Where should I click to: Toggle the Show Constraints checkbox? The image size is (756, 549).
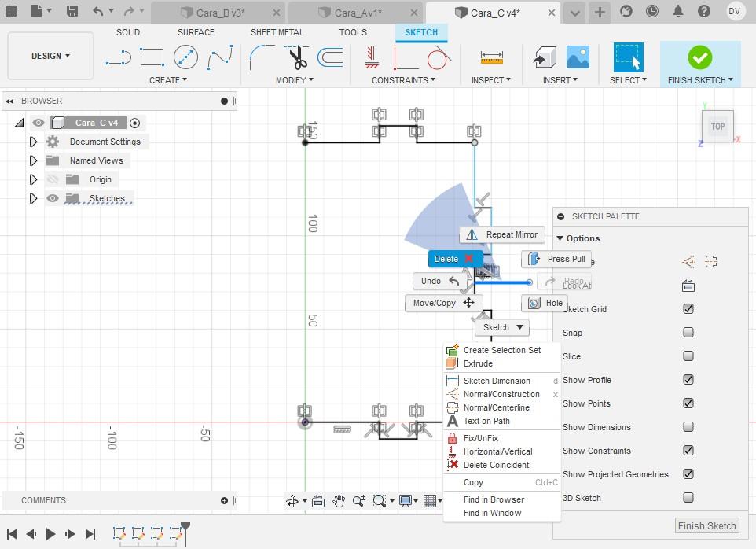[x=688, y=451]
